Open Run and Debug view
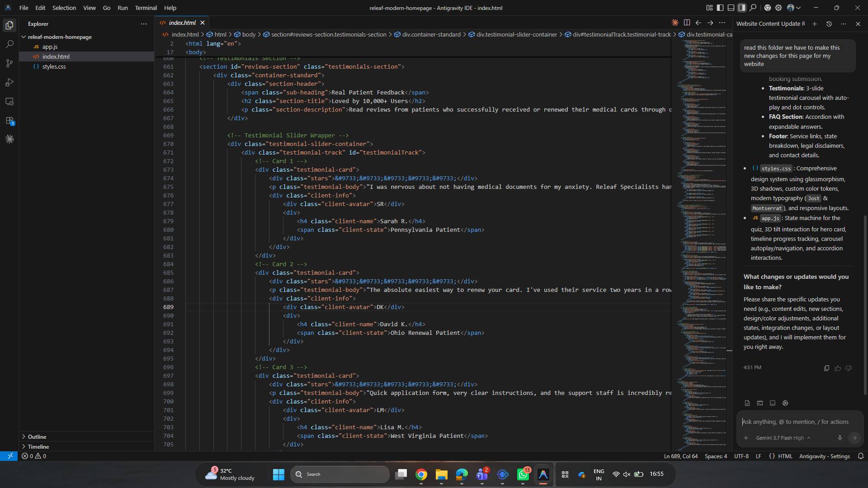The width and height of the screenshot is (868, 488). pyautogui.click(x=9, y=82)
